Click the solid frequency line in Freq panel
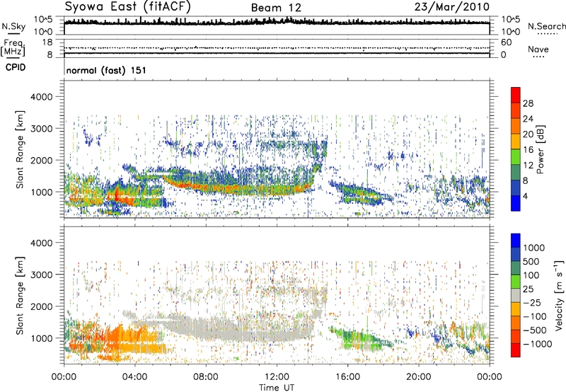 [x=277, y=53]
